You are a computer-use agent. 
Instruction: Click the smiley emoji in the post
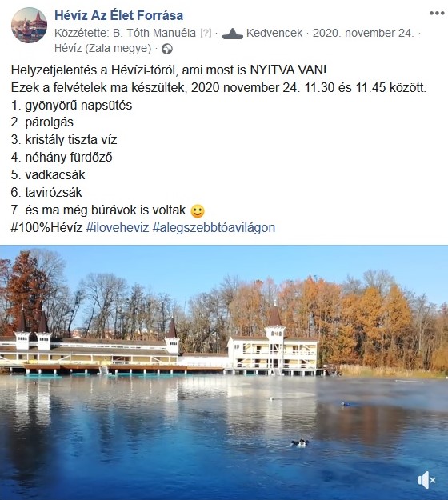coord(198,210)
